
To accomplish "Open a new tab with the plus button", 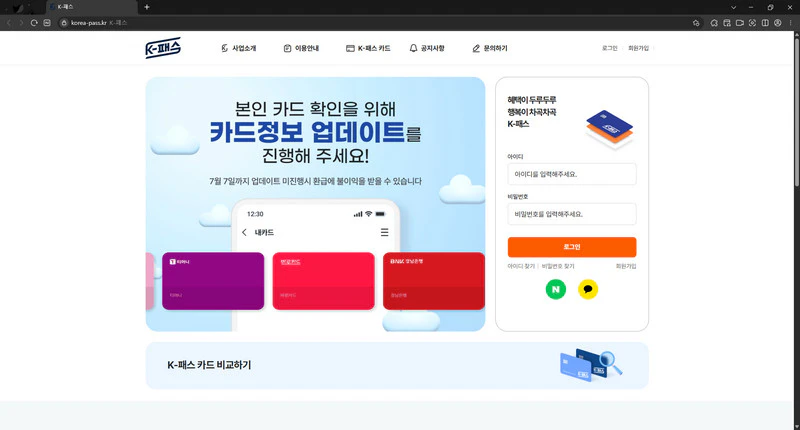I will (147, 7).
